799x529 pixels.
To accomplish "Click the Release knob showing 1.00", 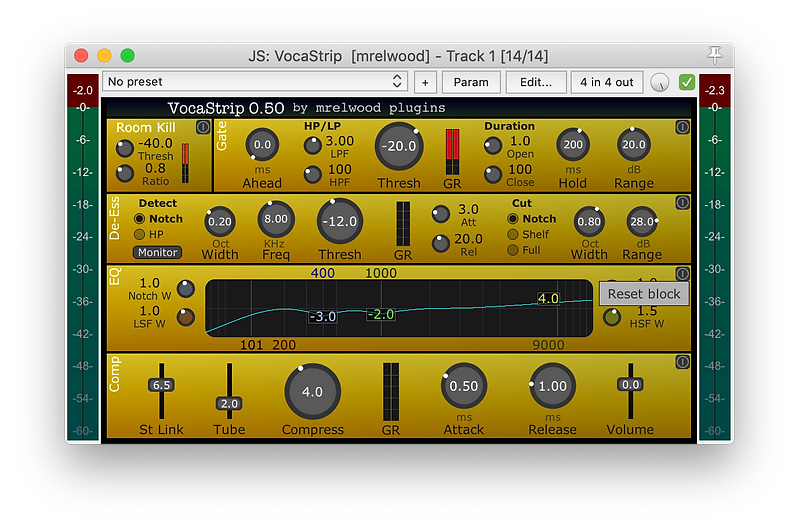I will (552, 386).
